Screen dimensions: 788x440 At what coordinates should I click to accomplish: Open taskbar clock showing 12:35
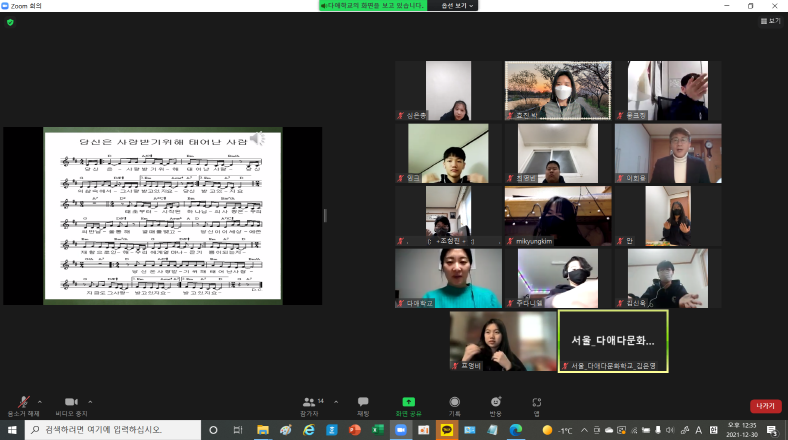[x=742, y=430]
